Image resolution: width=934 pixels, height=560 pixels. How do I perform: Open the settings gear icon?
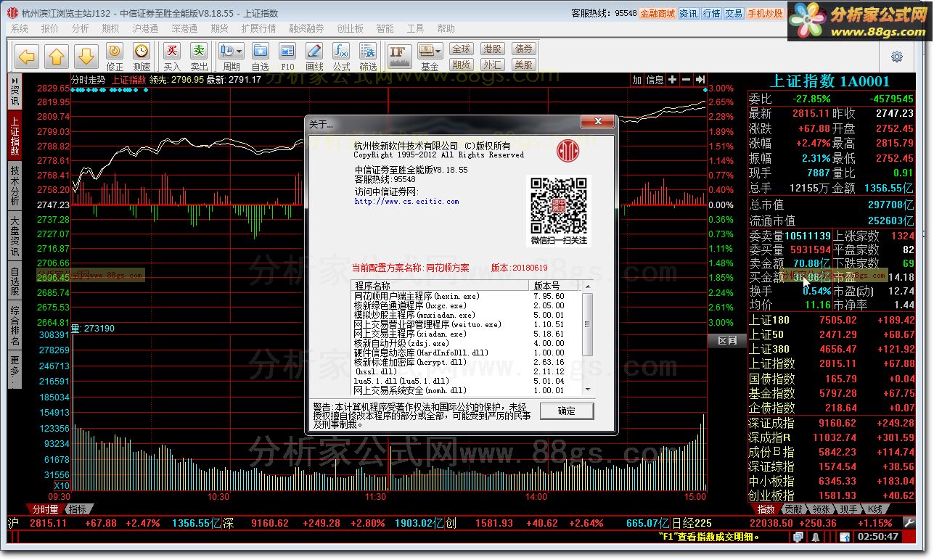pos(897,57)
